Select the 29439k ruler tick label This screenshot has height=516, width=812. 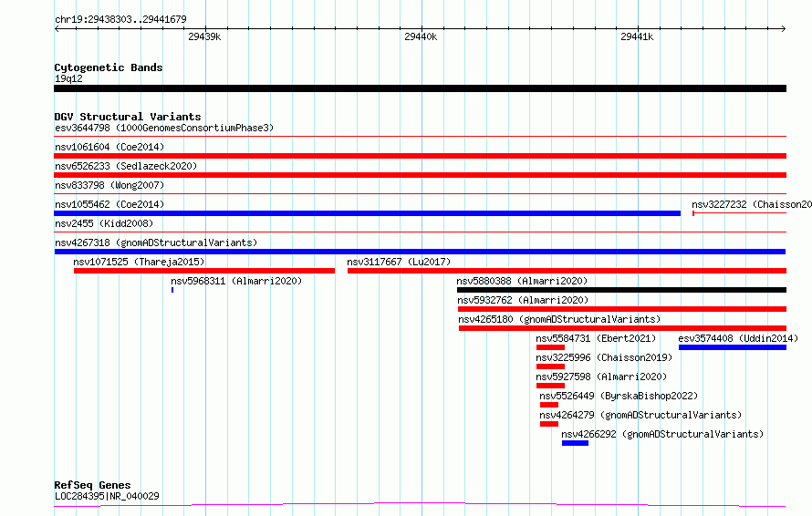click(x=204, y=36)
